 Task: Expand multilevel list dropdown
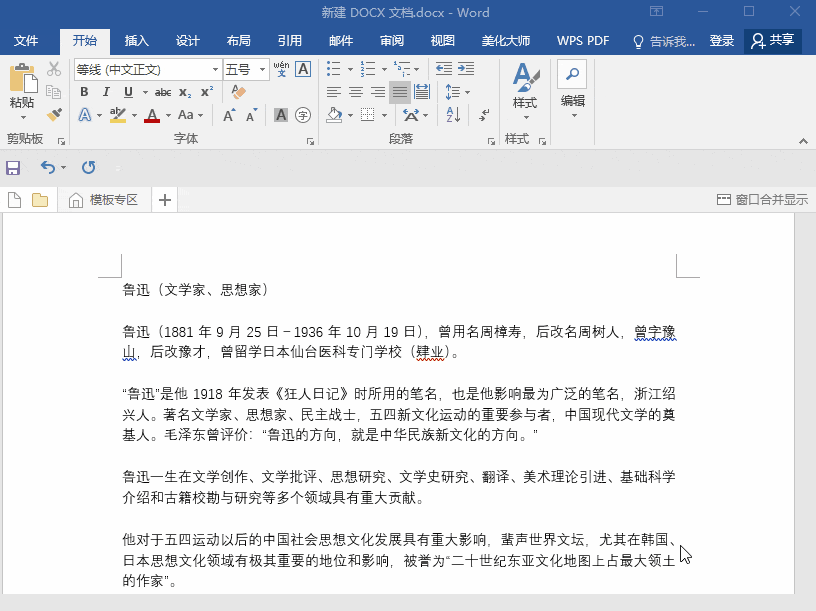tap(417, 69)
